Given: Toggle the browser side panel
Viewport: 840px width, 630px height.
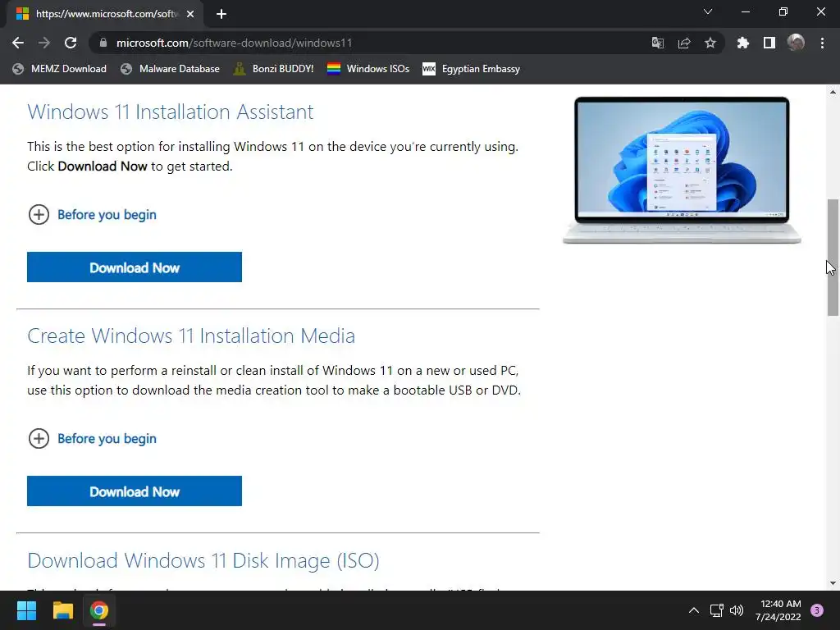Looking at the screenshot, I should coord(769,43).
